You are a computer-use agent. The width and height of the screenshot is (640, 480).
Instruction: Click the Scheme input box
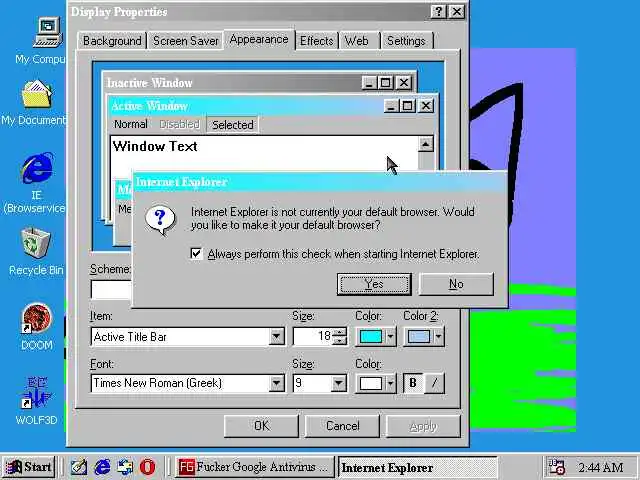(111, 289)
